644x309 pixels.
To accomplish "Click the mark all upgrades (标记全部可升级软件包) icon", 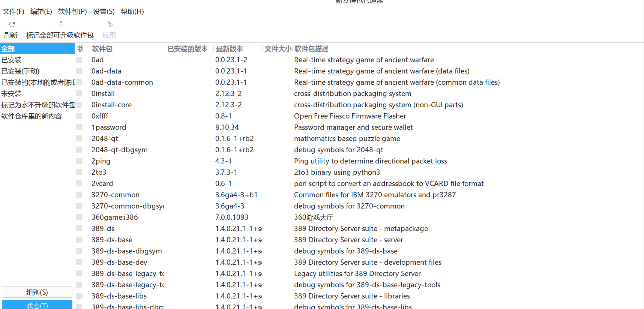I will (61, 24).
